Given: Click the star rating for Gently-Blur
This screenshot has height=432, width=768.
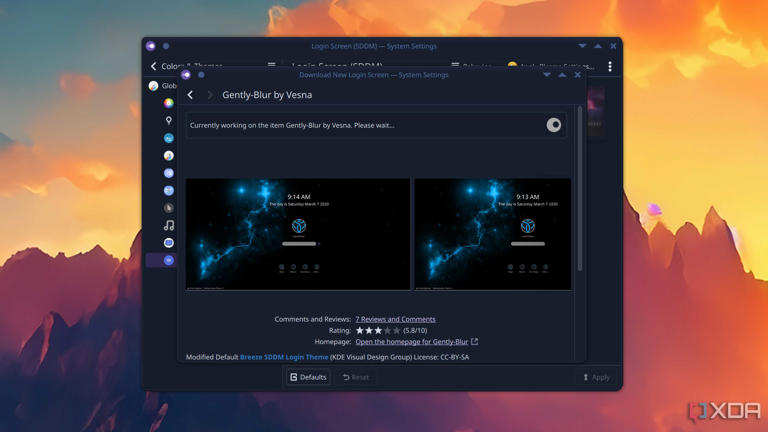Looking at the screenshot, I should 378,330.
